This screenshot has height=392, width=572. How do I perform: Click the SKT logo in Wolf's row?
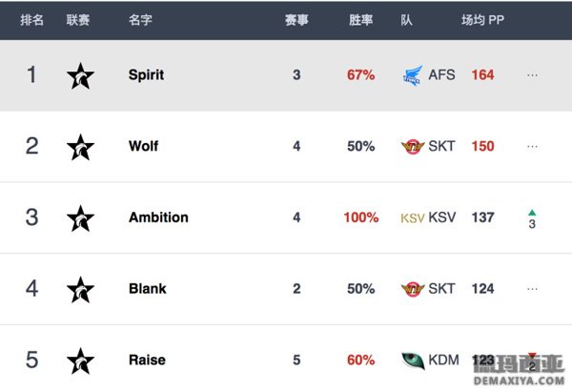click(x=413, y=147)
